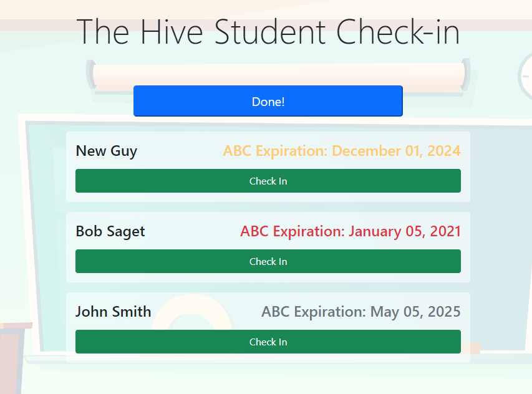Click the December 01, 2024 date
Image resolution: width=532 pixels, height=394 pixels.
pyautogui.click(x=396, y=151)
